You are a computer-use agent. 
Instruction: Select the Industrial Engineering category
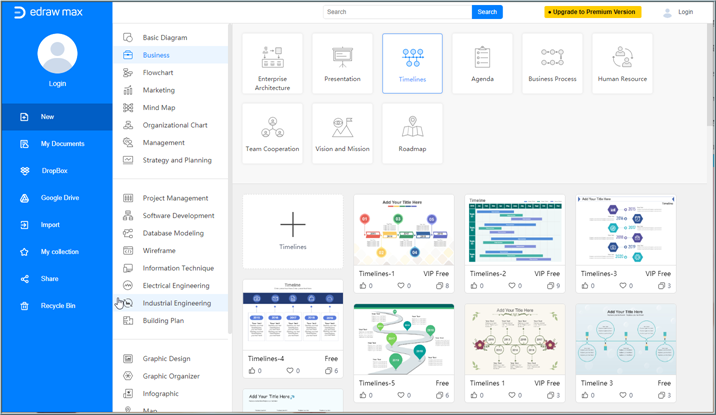coord(170,303)
